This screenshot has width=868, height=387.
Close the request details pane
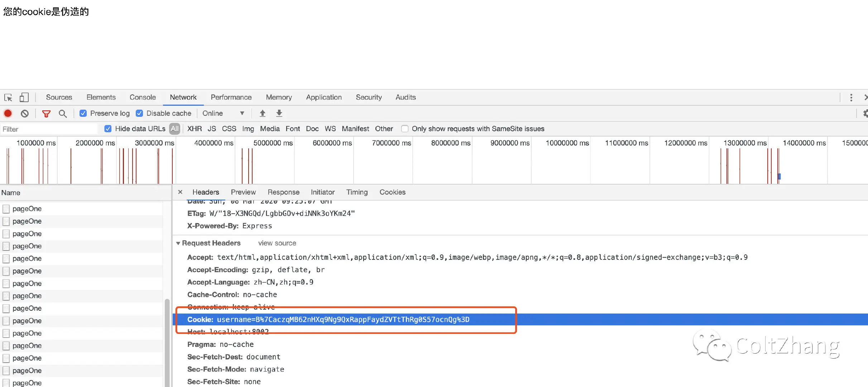pyautogui.click(x=180, y=192)
